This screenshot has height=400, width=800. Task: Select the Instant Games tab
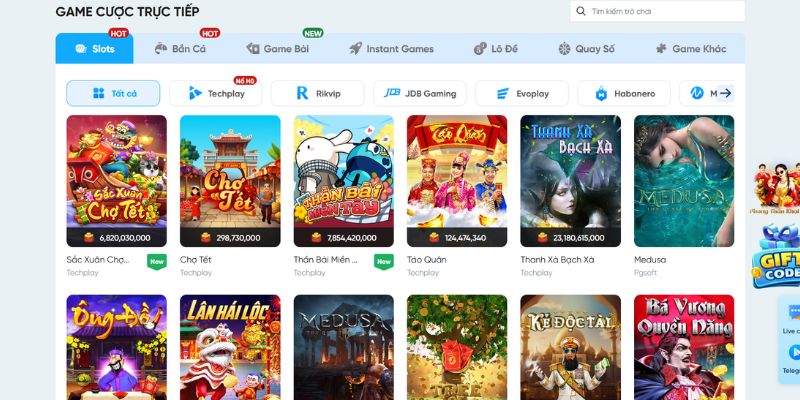(391, 49)
